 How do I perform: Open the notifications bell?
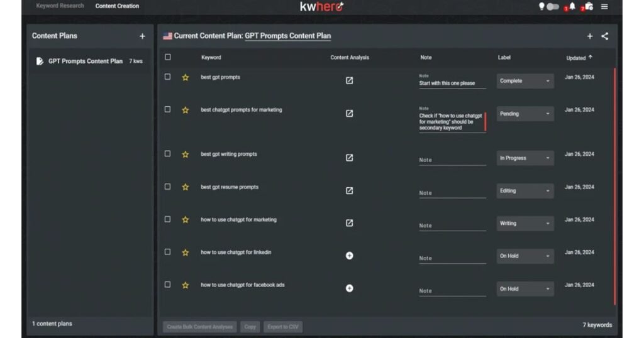tap(572, 6)
